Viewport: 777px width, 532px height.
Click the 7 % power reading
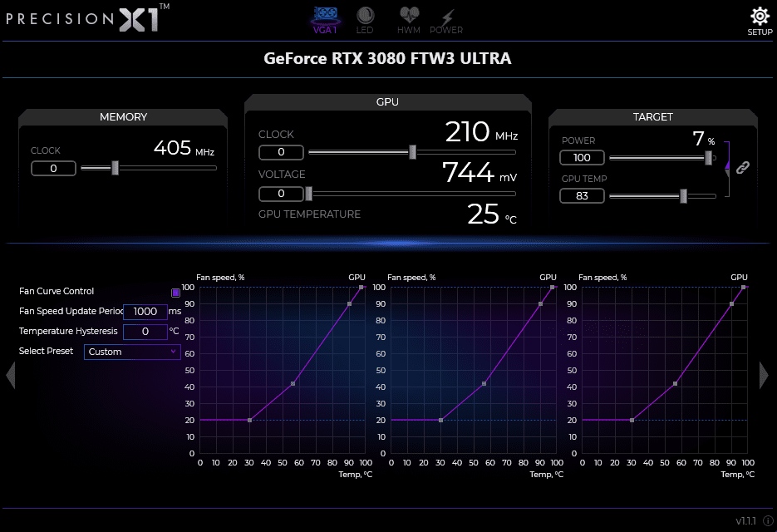[704, 139]
